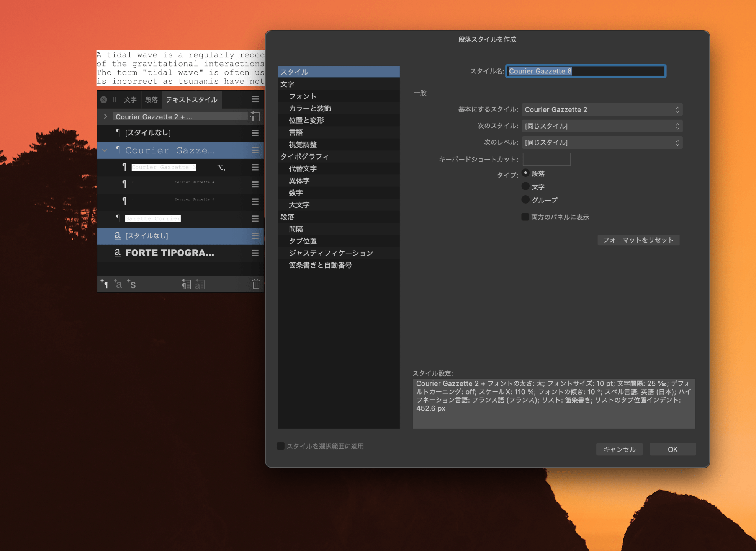Toggle スタイルを選択範囲に適用 checkbox
Image resolution: width=756 pixels, height=551 pixels.
click(x=281, y=446)
